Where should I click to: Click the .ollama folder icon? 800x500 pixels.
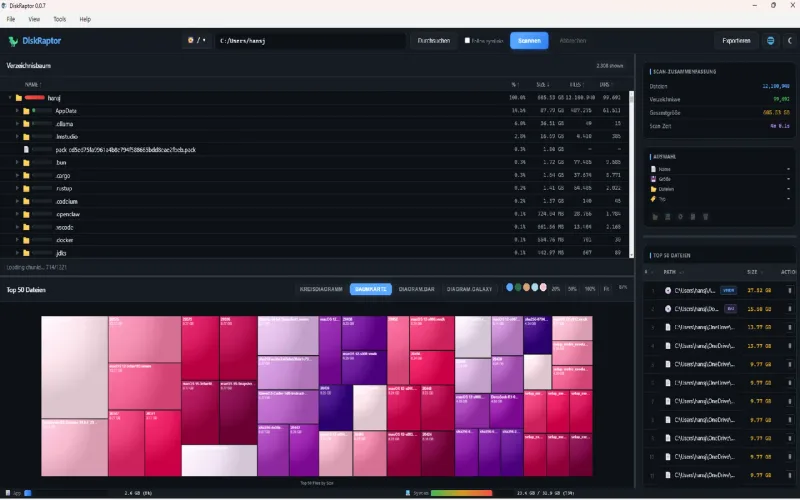[x=26, y=123]
